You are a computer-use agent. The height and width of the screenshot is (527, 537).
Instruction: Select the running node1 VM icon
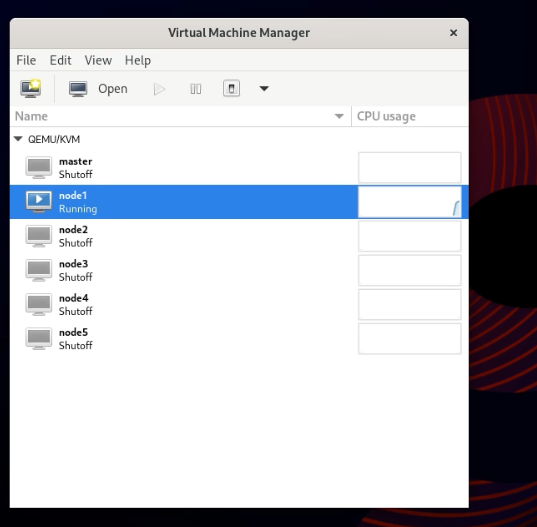(x=39, y=202)
